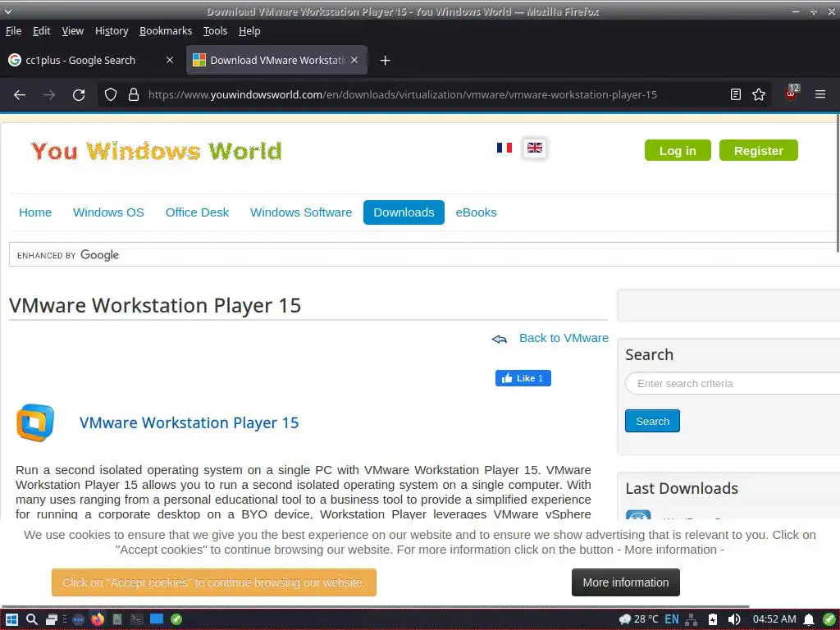This screenshot has height=630, width=840.
Task: Open Windows OS navigation link
Action: coord(108,212)
